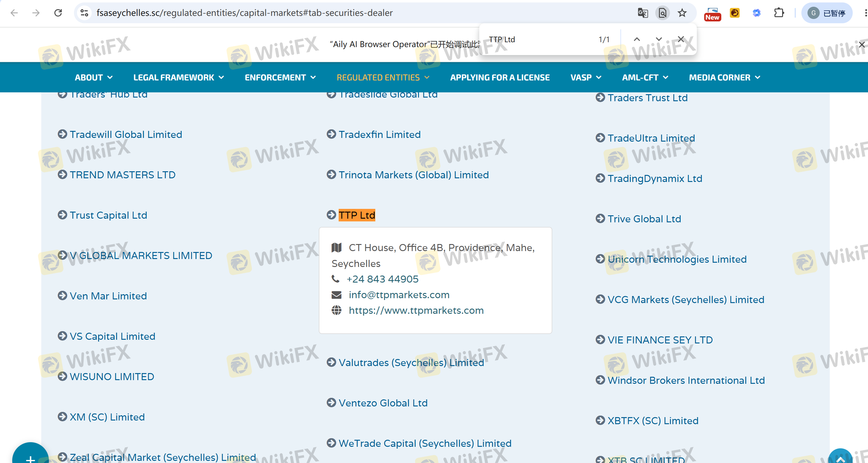Image resolution: width=868 pixels, height=463 pixels.
Task: Dismiss the debugging notification bar
Action: 862,44
